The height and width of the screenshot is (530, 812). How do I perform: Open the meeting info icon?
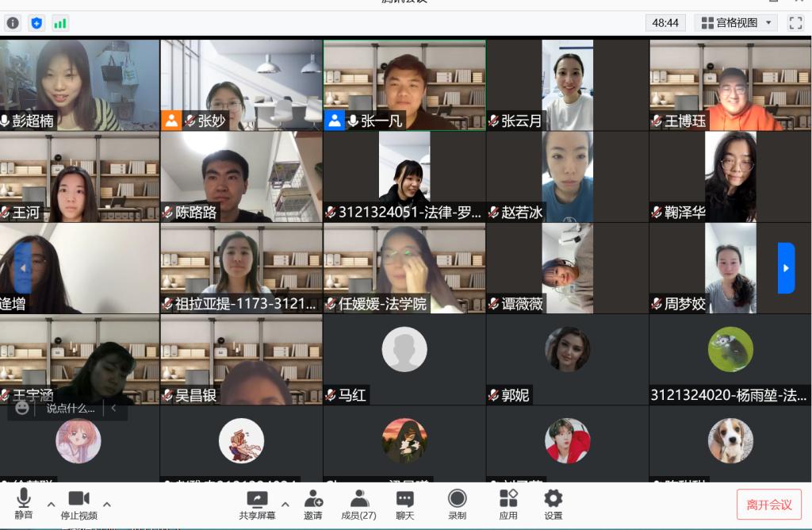click(13, 23)
